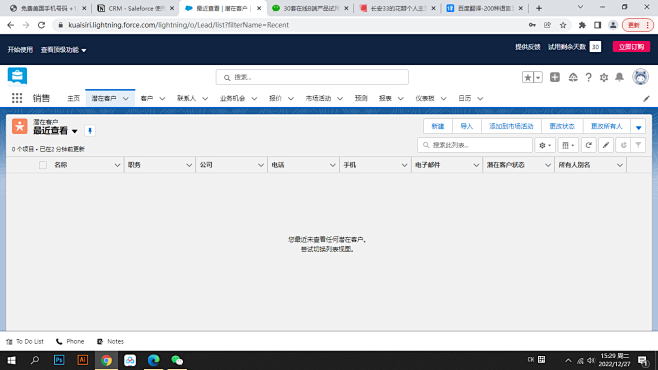Click the 导入 button

point(466,126)
